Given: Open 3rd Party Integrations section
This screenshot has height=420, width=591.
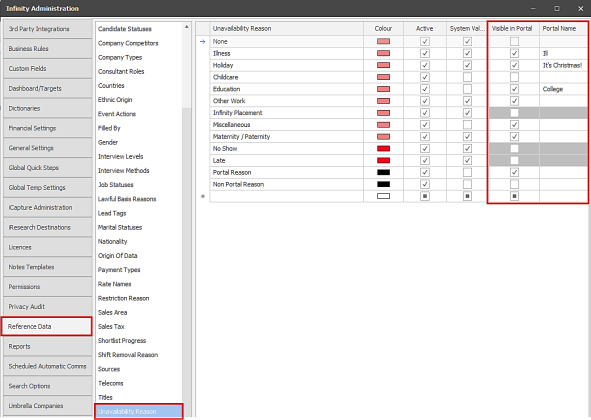Looking at the screenshot, I should coord(47,29).
